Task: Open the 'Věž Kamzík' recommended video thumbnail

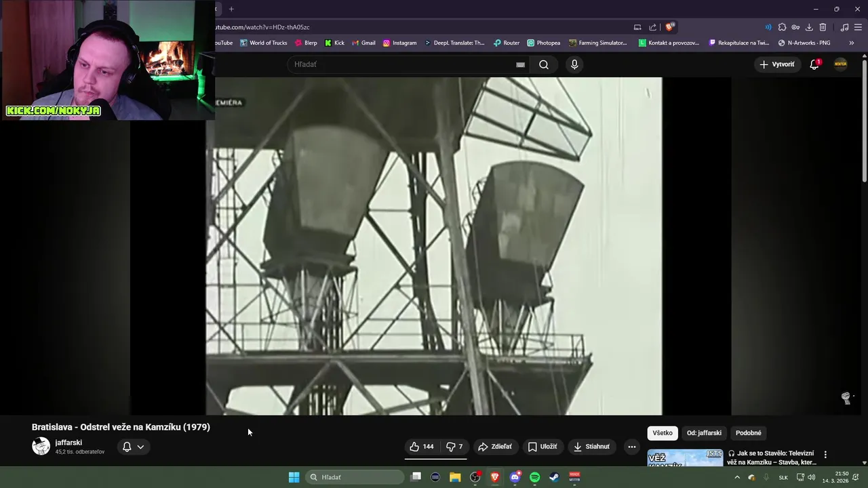Action: pos(685,457)
